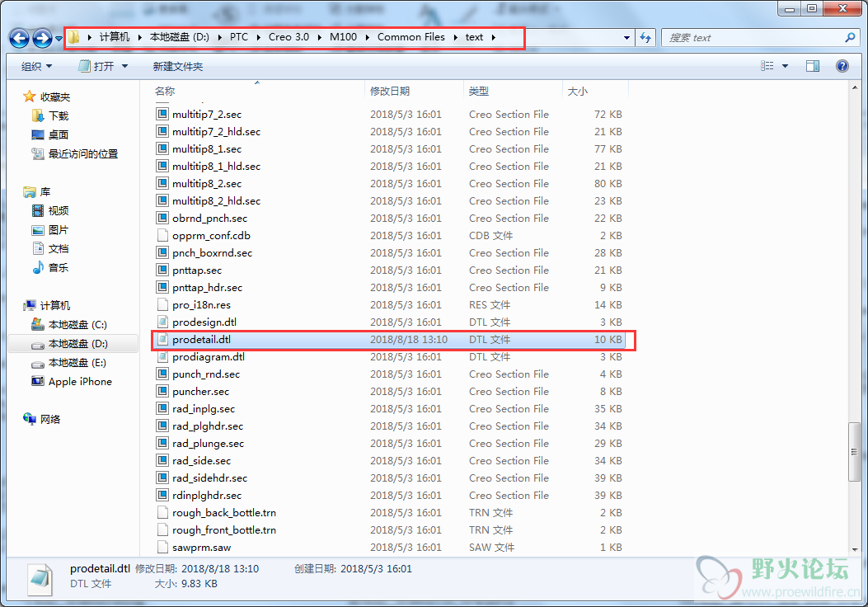Select PTC breadcrumb segment

tap(239, 37)
